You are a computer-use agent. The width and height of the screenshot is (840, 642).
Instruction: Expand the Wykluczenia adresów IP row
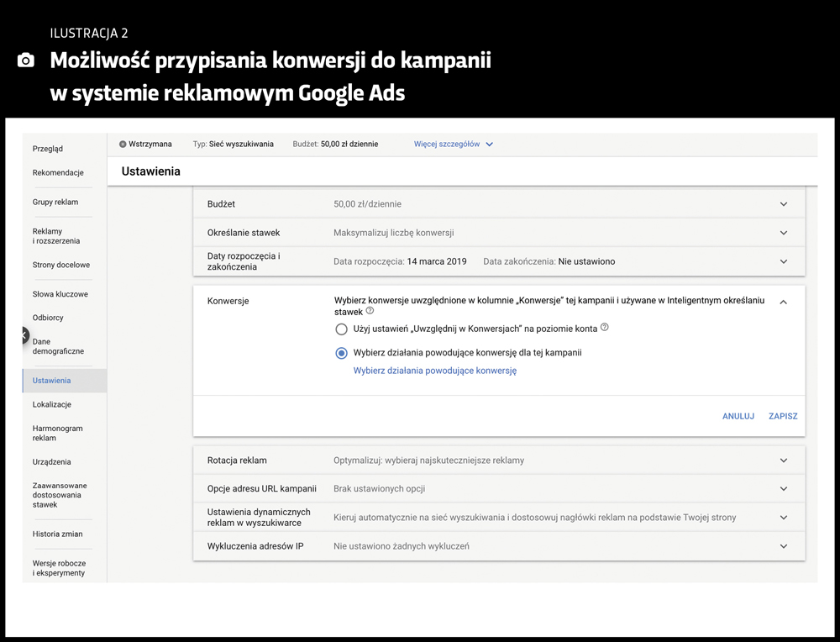[783, 545]
